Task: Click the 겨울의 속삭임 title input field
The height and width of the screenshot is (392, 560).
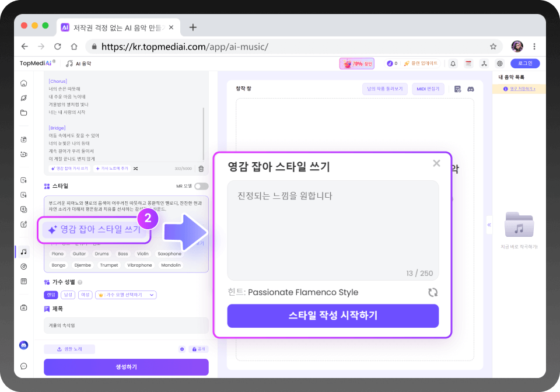Action: (126, 325)
